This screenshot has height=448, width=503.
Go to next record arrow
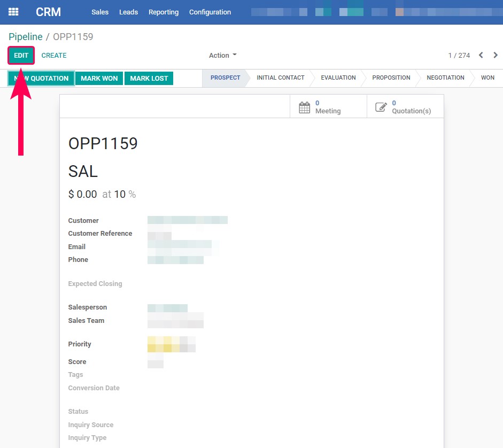pyautogui.click(x=496, y=55)
